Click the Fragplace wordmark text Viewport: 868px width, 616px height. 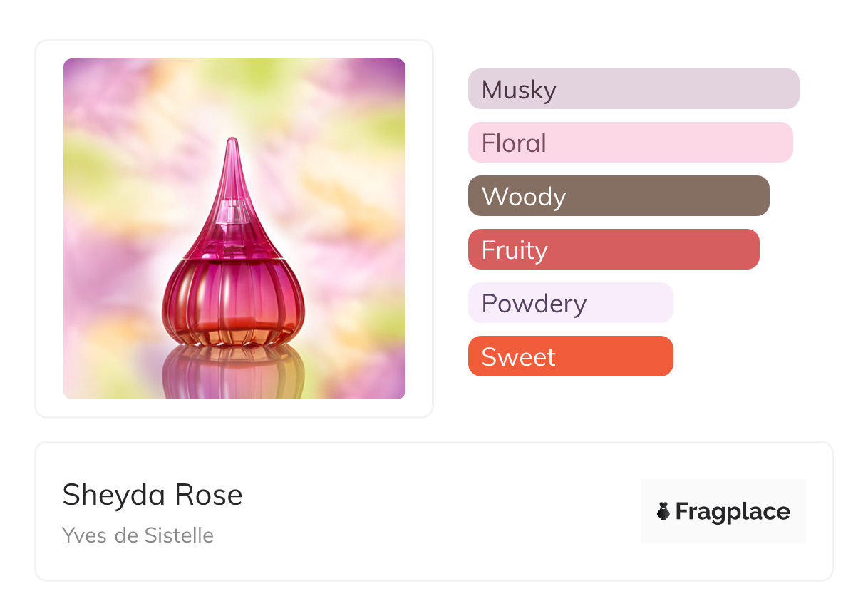(x=733, y=512)
